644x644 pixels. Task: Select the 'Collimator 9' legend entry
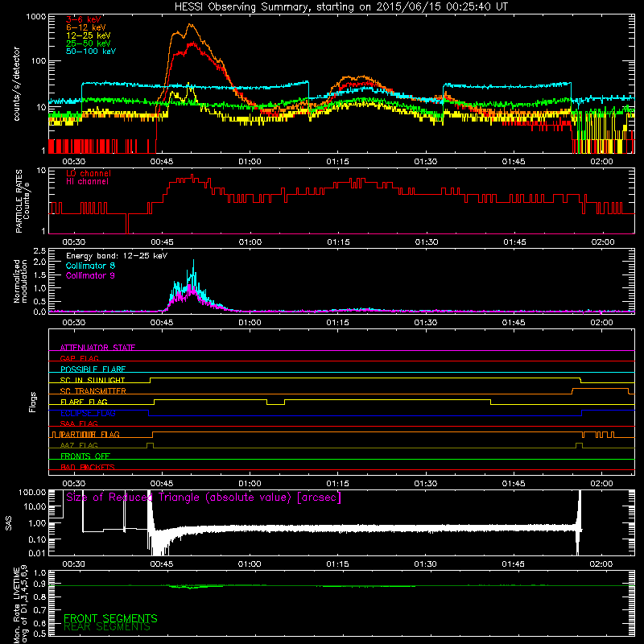coord(90,275)
